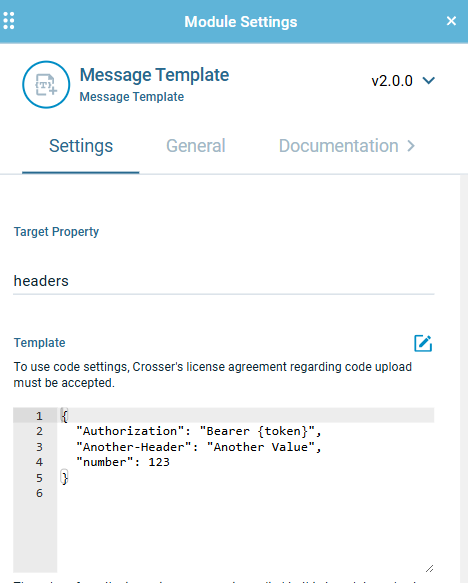Image resolution: width=468 pixels, height=583 pixels.
Task: Click the Message Template title heading
Action: click(x=154, y=75)
